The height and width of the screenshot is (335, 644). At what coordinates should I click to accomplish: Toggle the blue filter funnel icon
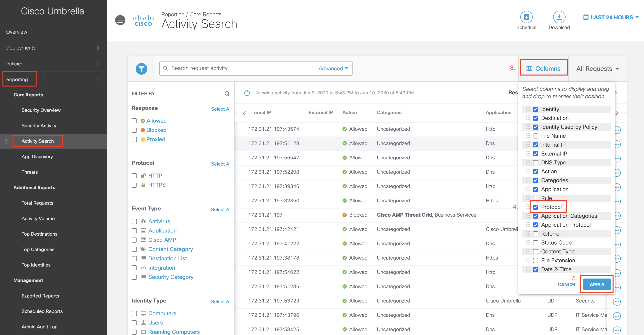tap(141, 68)
